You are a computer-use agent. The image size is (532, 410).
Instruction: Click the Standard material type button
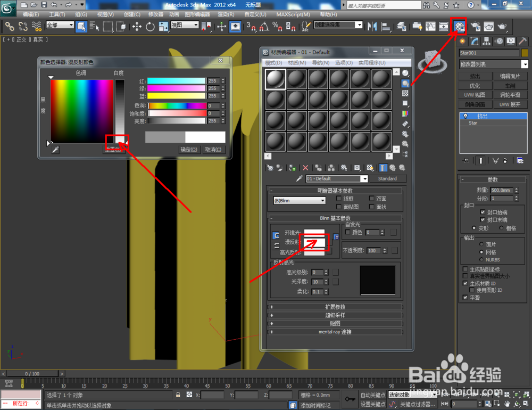tap(387, 179)
